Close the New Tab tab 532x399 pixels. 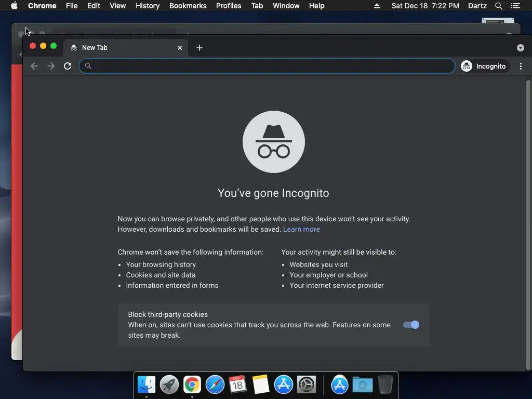click(x=180, y=48)
